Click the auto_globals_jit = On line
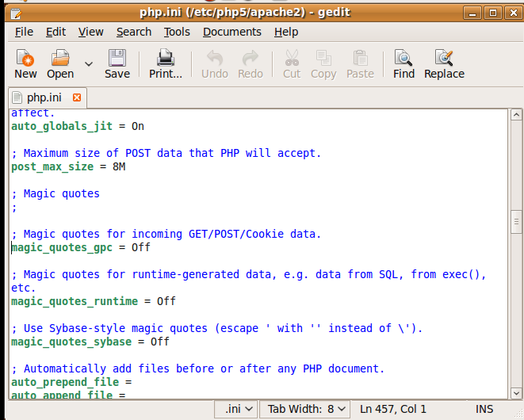The width and height of the screenshot is (524, 420). 78,126
